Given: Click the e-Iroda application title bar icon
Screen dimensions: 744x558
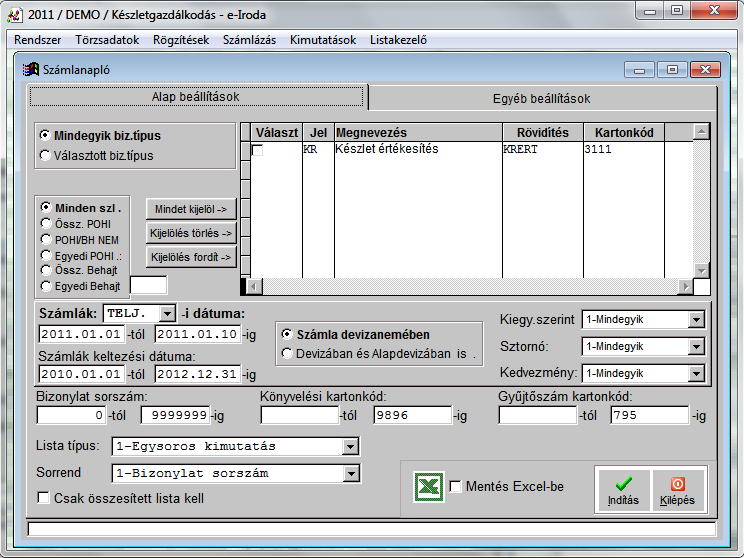Looking at the screenshot, I should point(15,12).
